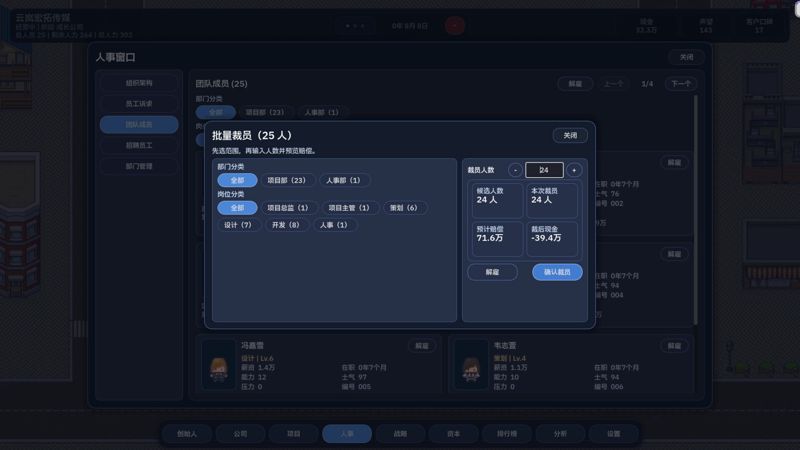Click the 候选人数 24 人 stat box
800x450 pixels.
[x=496, y=199]
